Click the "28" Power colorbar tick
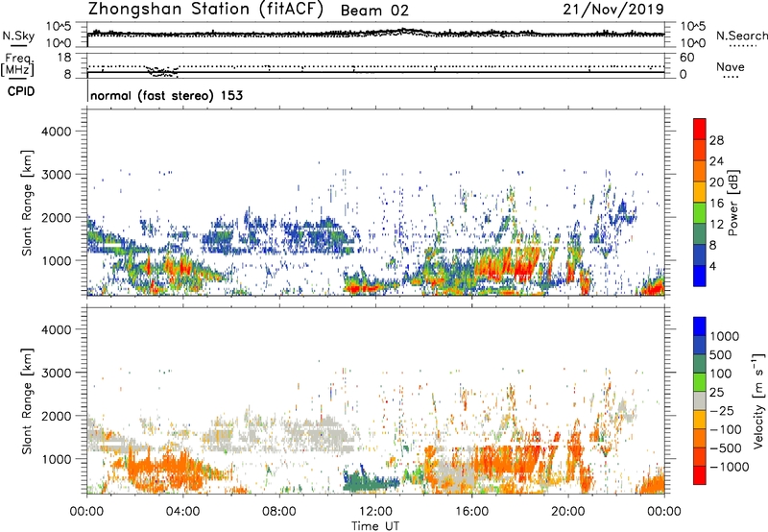The height and width of the screenshot is (532, 768). [x=716, y=140]
